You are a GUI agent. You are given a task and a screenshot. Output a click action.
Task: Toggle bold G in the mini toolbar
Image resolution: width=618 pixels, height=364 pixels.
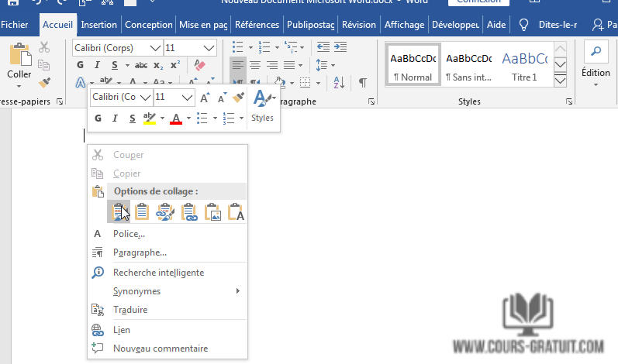tap(98, 118)
